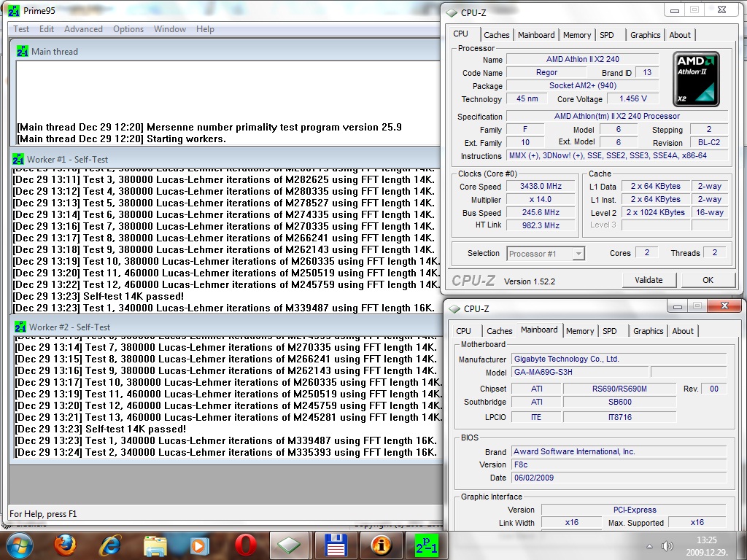The image size is (747, 560).
Task: Open the Processor #1 selection dropdown
Action: point(546,254)
